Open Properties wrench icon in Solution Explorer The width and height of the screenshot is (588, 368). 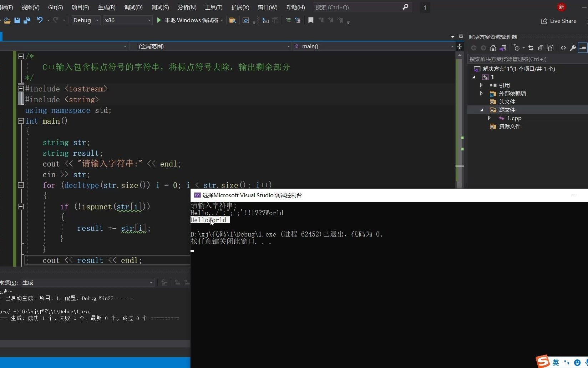pos(573,48)
